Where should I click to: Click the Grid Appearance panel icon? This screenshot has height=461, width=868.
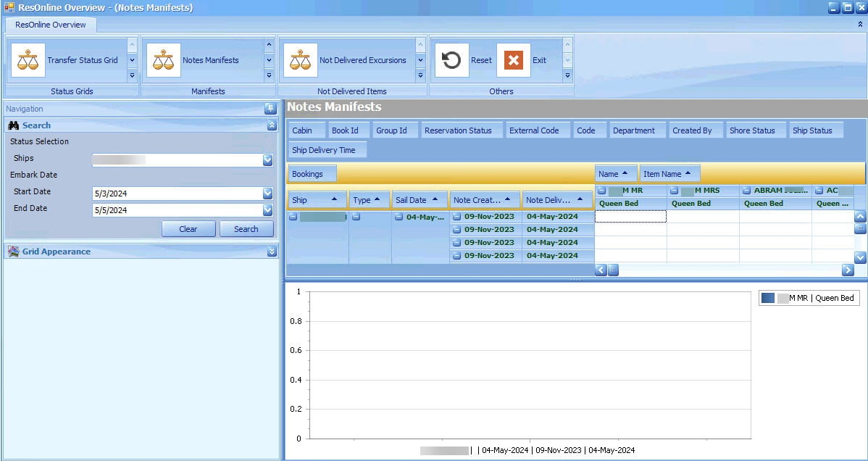14,252
